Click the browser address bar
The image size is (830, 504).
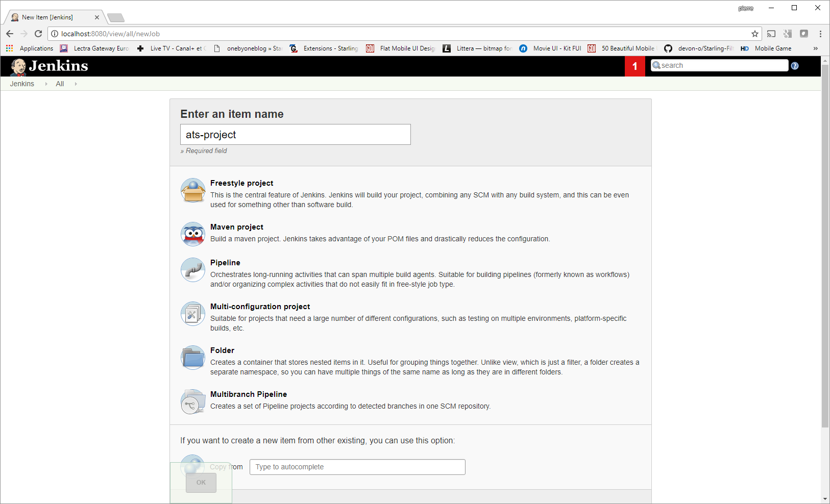coord(405,34)
